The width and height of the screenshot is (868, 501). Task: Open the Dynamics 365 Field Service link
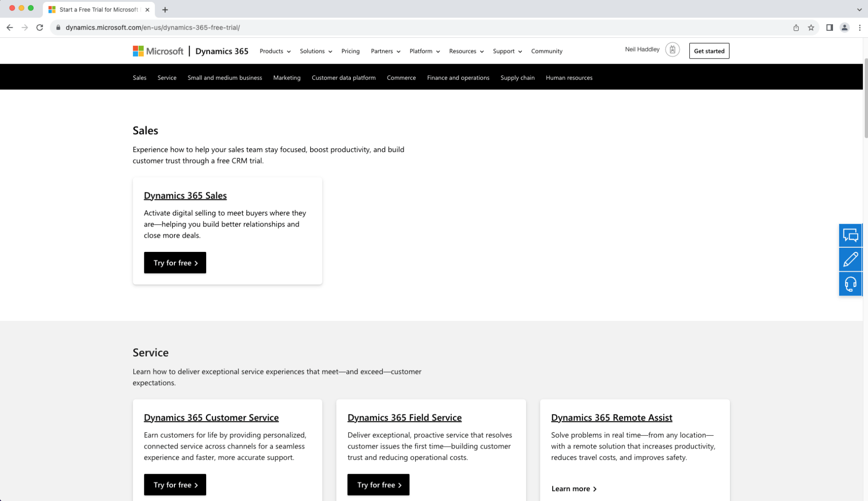coord(405,417)
